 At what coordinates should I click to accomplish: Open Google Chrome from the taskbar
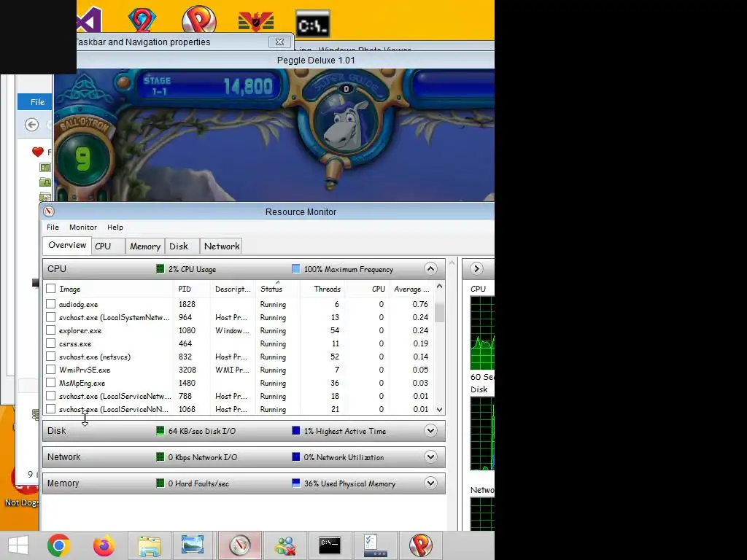(58, 545)
